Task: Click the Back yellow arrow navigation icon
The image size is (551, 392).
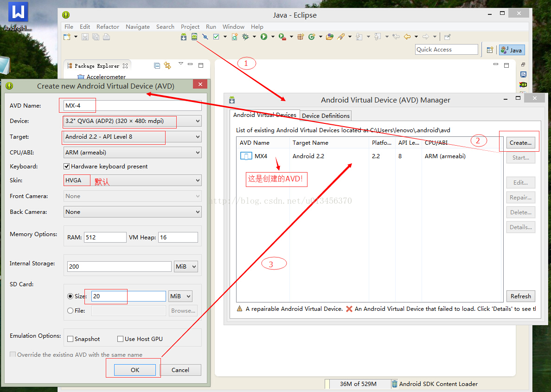Action: (x=407, y=37)
